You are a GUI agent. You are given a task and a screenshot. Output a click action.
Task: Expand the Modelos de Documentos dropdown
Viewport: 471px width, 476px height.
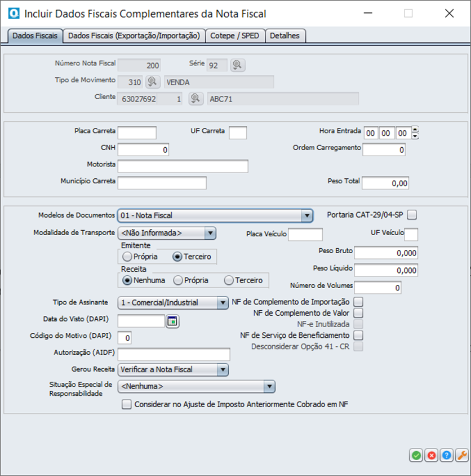coord(306,215)
